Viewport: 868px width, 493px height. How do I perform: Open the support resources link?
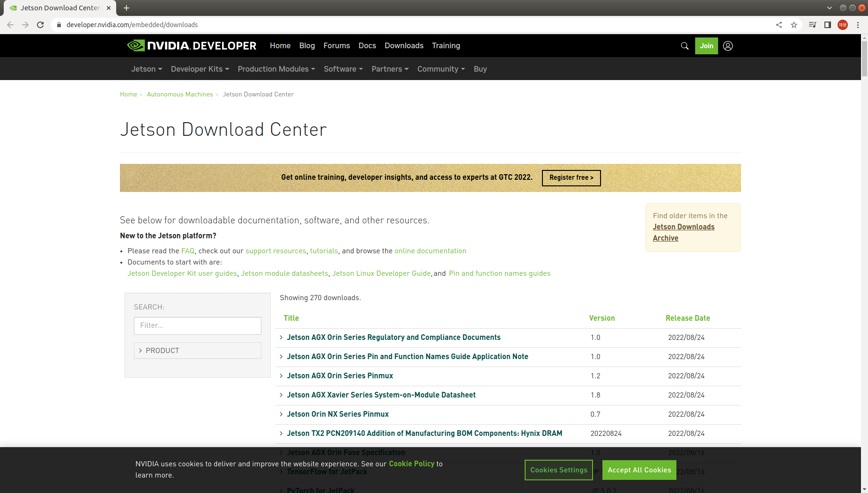coord(276,251)
